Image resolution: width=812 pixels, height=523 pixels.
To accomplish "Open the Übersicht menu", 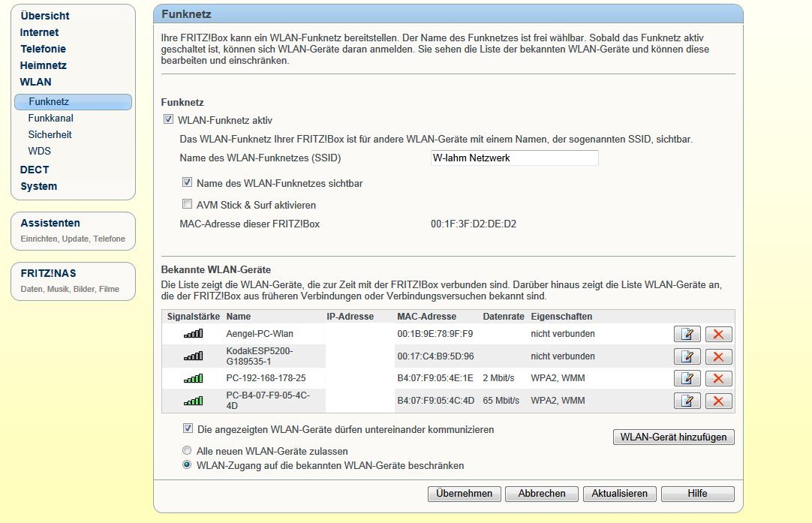I will [45, 16].
